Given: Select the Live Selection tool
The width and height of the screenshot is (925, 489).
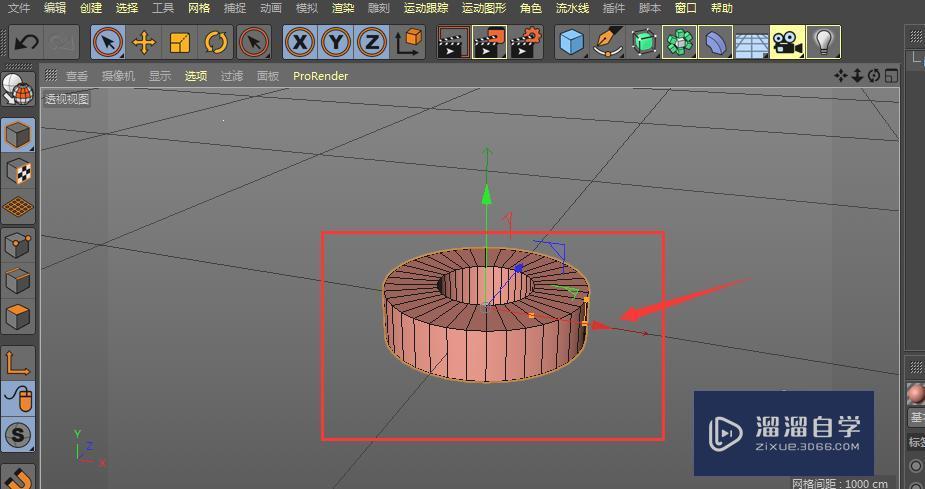Looking at the screenshot, I should pos(109,42).
